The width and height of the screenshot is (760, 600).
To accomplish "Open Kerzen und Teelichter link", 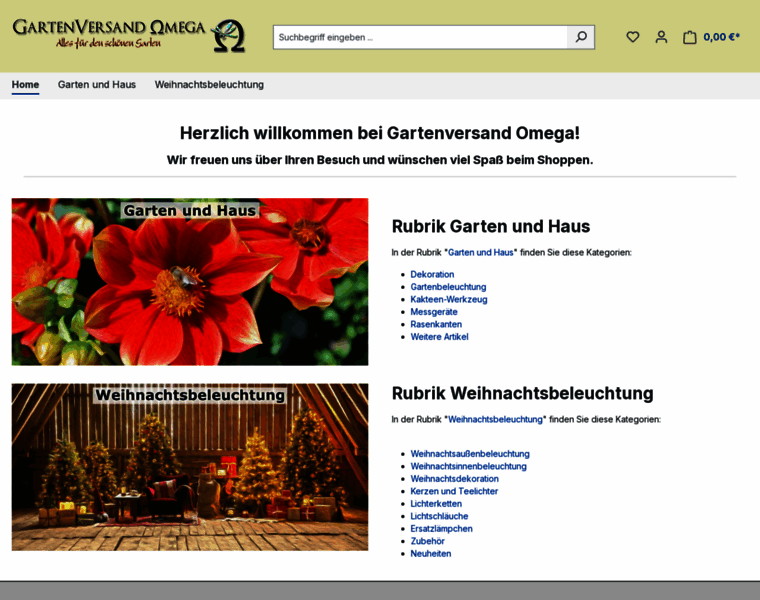I will click(454, 491).
